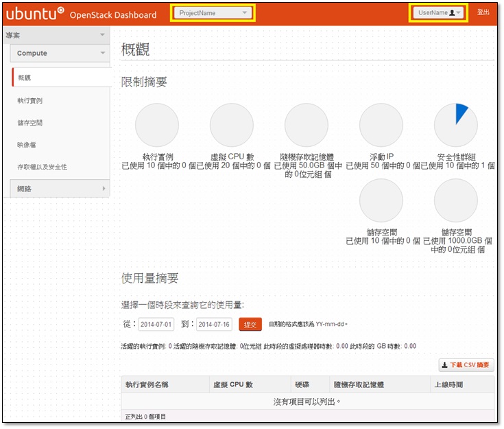Viewport: 504px width, 429px height.
Task: Click the 登出 link to sign out
Action: pyautogui.click(x=483, y=12)
